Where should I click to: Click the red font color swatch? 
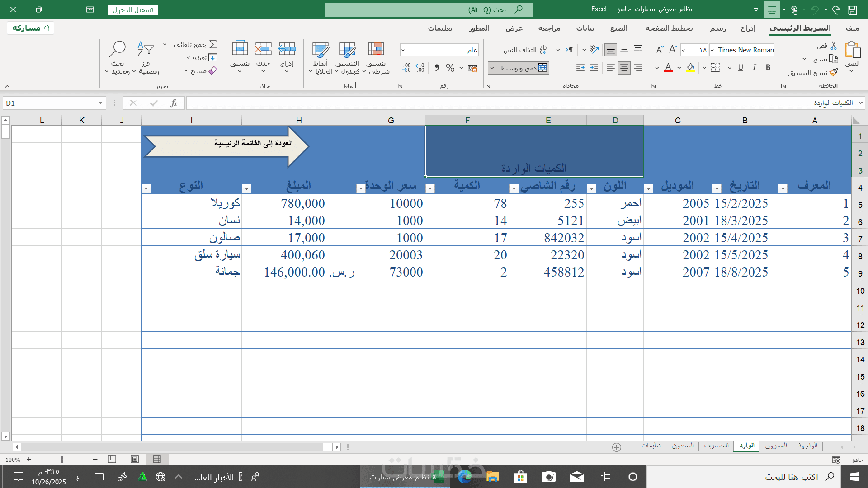[668, 68]
